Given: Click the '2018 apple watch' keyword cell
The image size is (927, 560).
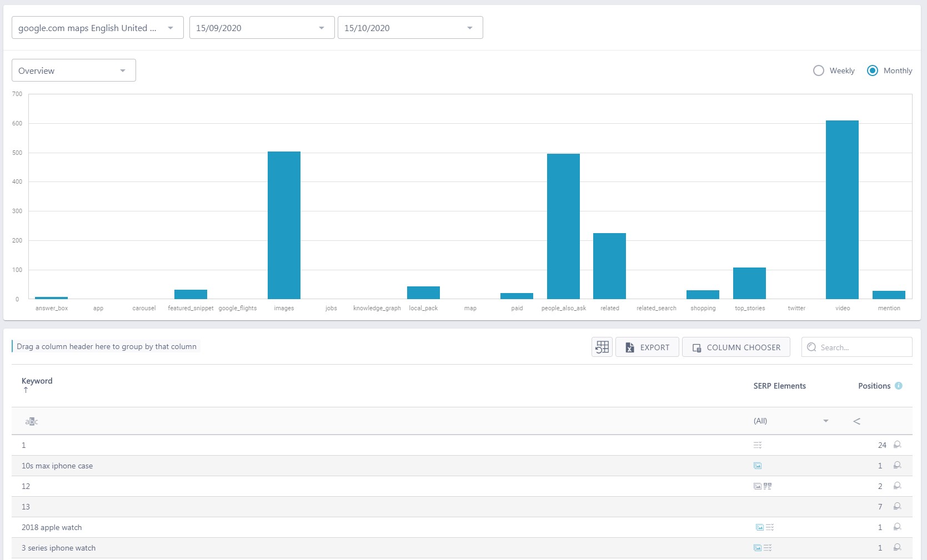Looking at the screenshot, I should [52, 527].
